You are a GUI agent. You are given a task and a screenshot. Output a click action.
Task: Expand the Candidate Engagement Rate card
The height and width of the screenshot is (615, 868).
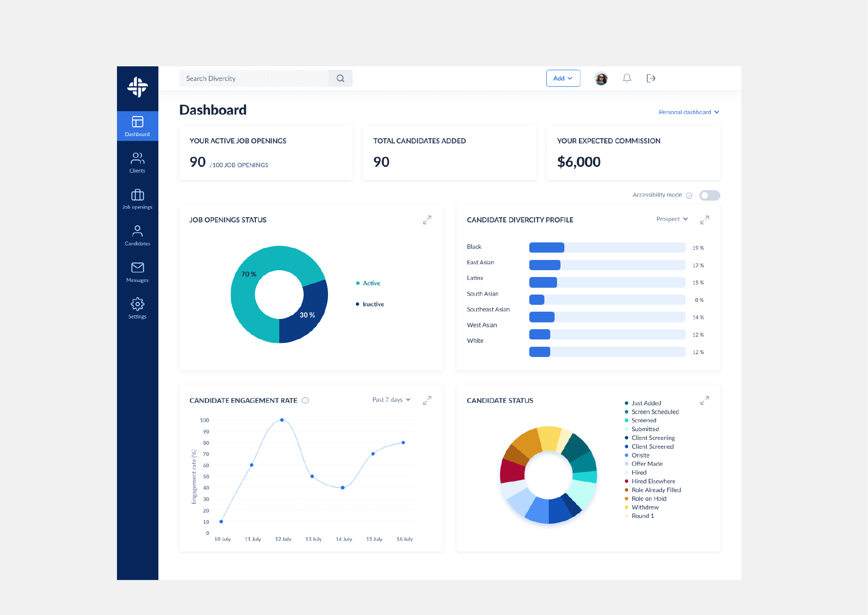(x=427, y=400)
